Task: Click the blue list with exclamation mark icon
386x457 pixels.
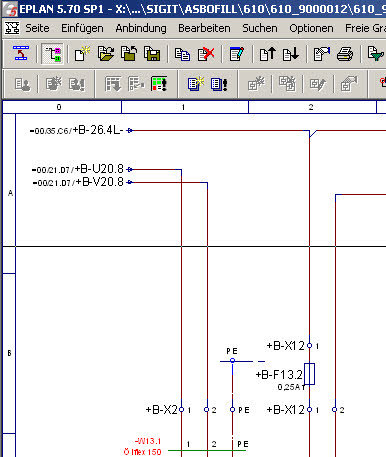Action: [x=219, y=84]
